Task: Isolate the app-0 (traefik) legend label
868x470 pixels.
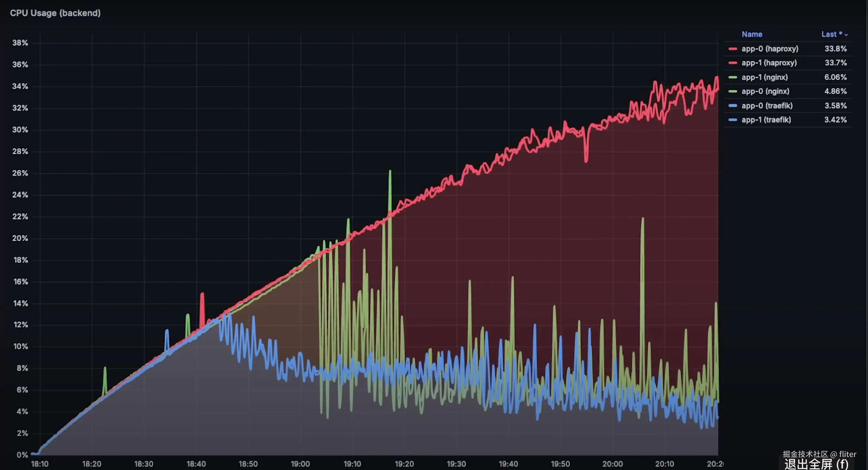Action: click(767, 106)
